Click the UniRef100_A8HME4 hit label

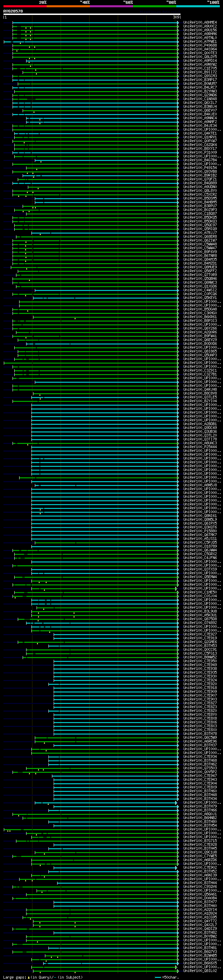200,23
